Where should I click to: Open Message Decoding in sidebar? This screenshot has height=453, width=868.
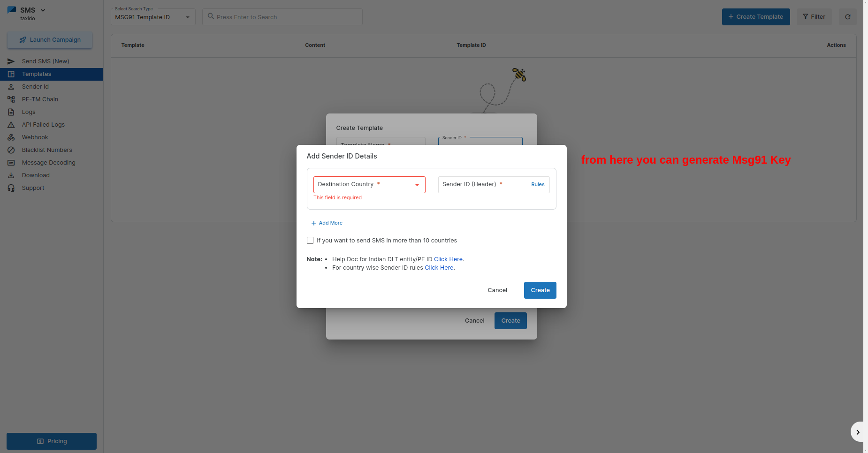click(48, 163)
